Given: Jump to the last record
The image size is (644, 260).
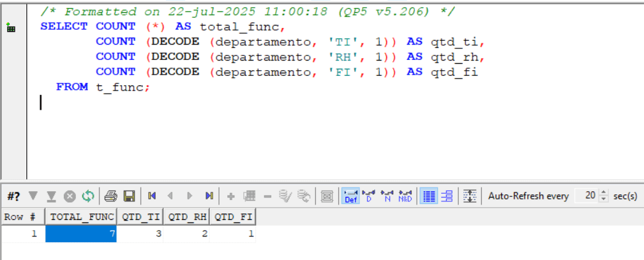Looking at the screenshot, I should pos(209,196).
